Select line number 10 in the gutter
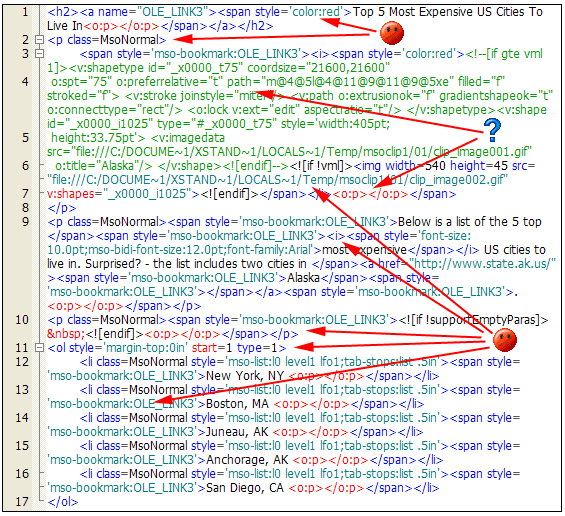The image size is (565, 516). click(22, 320)
